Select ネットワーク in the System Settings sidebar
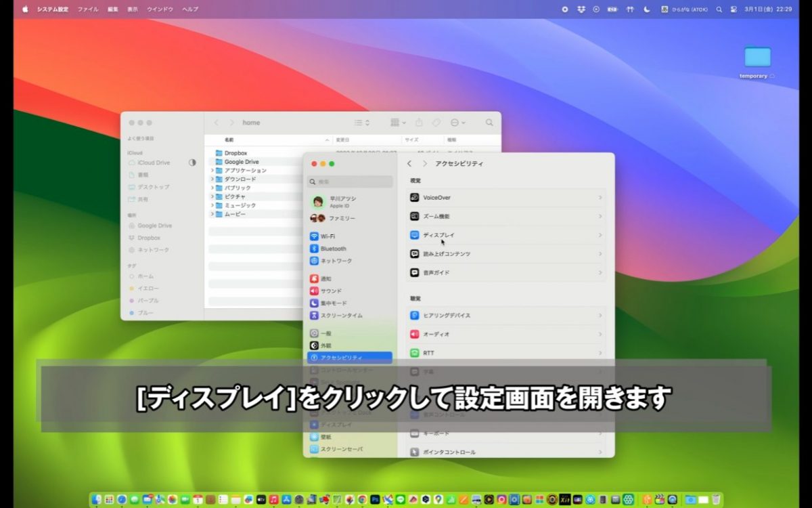 (x=350, y=261)
